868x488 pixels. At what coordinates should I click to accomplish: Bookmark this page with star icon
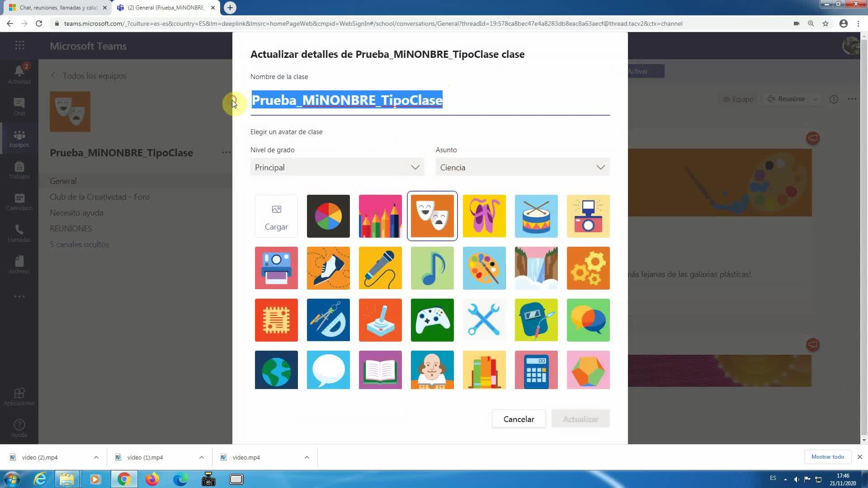[826, 23]
